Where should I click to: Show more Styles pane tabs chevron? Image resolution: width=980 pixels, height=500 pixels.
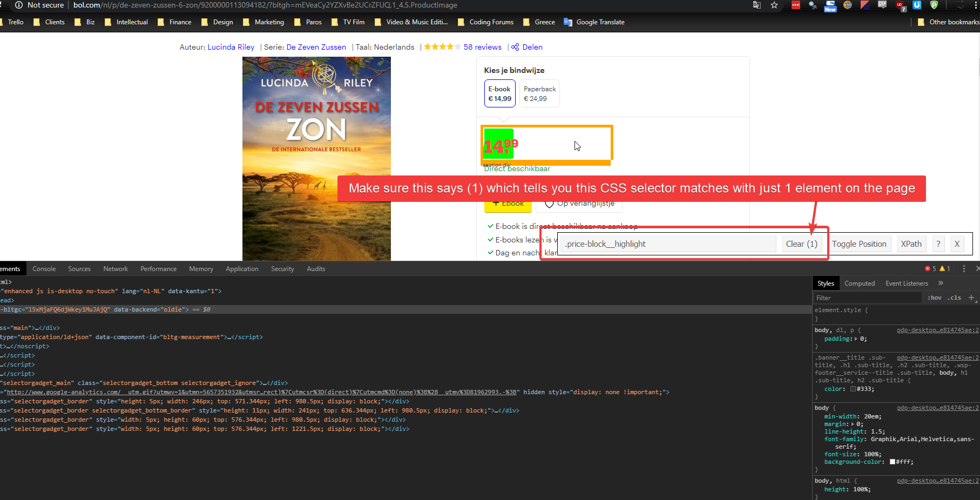pos(941,283)
